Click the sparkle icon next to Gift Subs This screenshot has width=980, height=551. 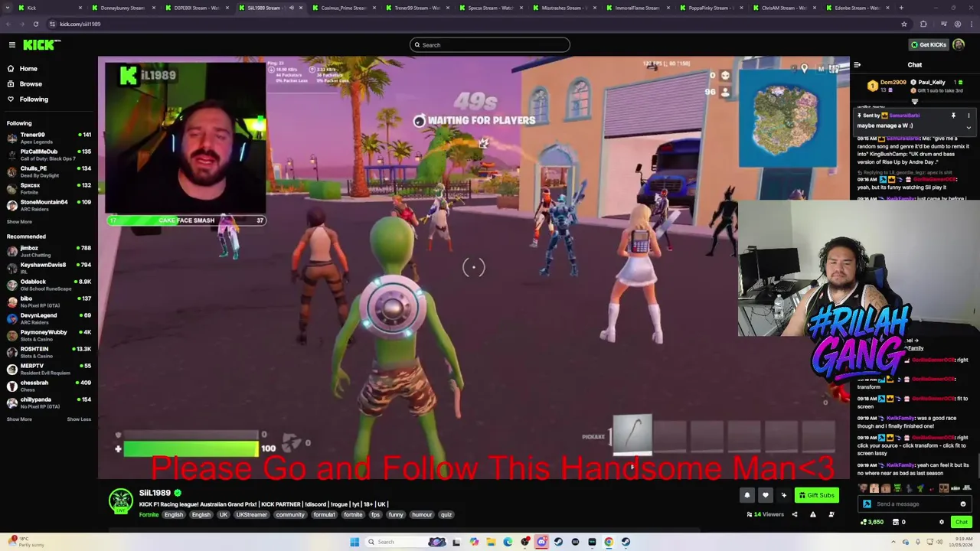point(783,495)
